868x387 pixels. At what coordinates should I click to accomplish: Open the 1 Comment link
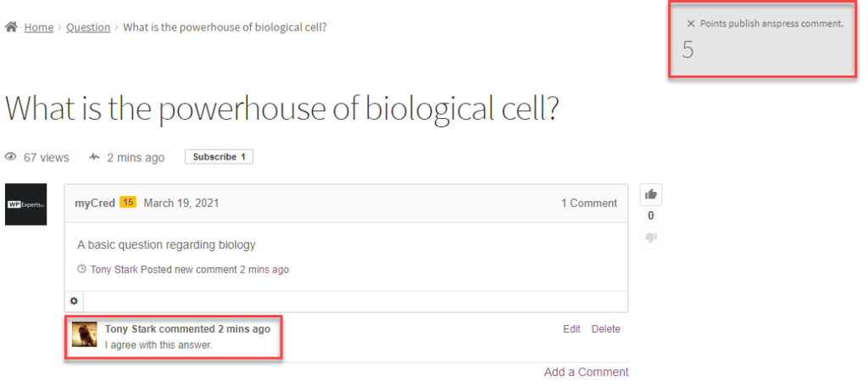pyautogui.click(x=589, y=204)
